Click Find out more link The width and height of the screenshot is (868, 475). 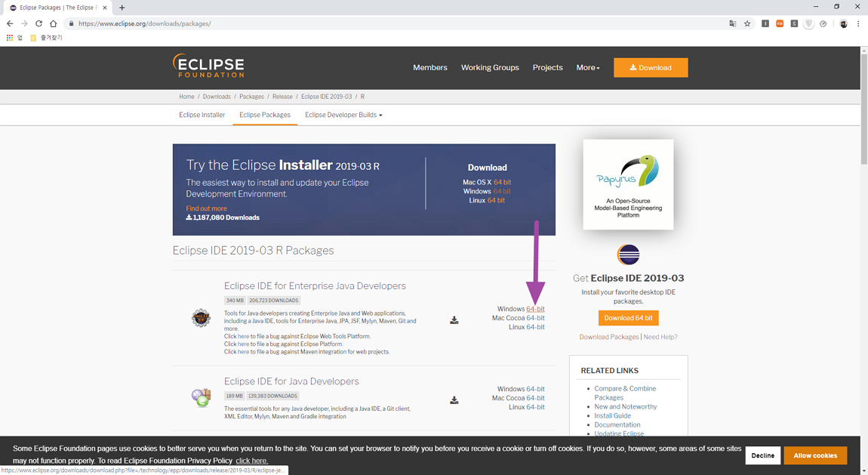point(207,208)
